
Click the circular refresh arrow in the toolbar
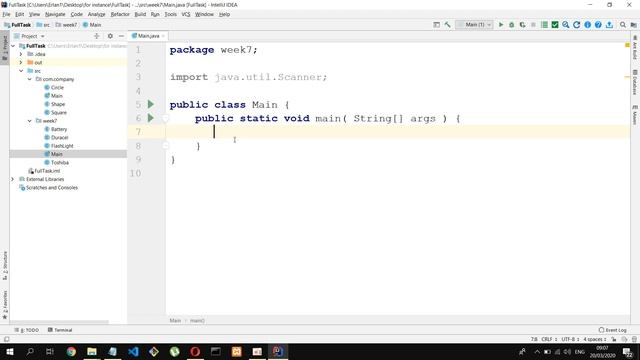(576, 25)
